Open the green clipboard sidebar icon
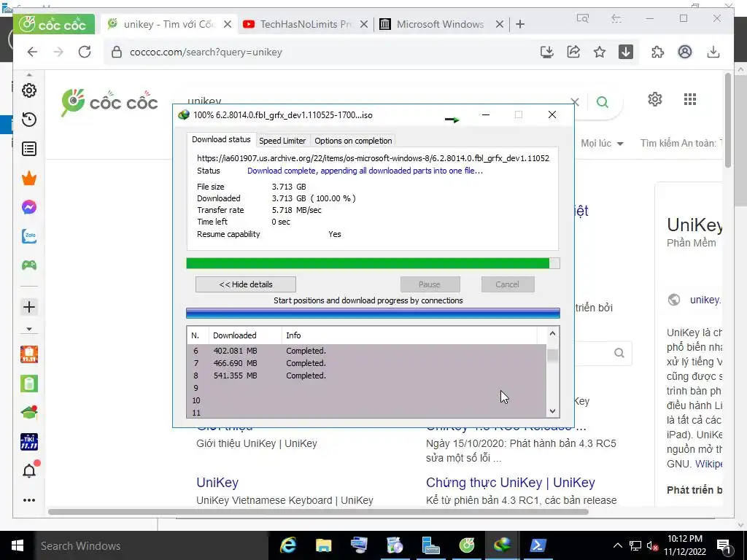 point(29,384)
